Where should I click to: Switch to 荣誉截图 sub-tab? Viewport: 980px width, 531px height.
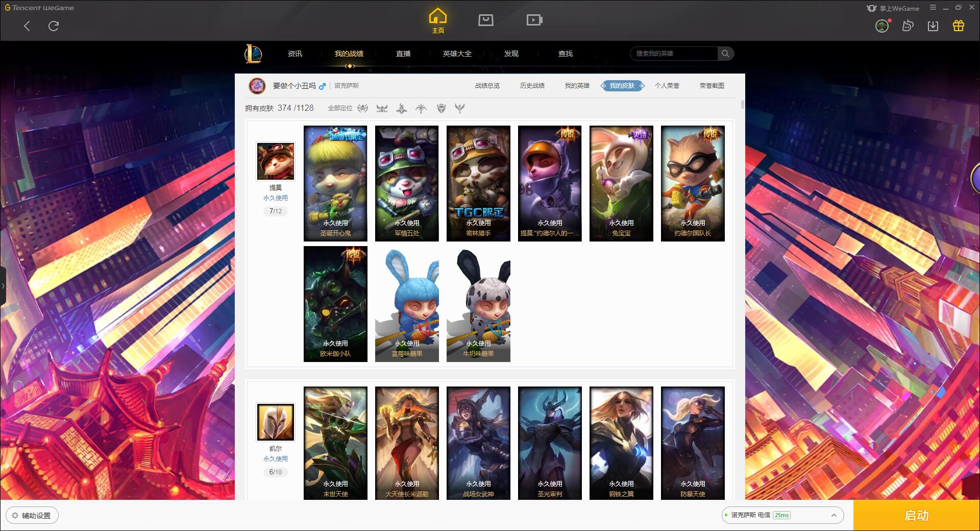pos(712,86)
